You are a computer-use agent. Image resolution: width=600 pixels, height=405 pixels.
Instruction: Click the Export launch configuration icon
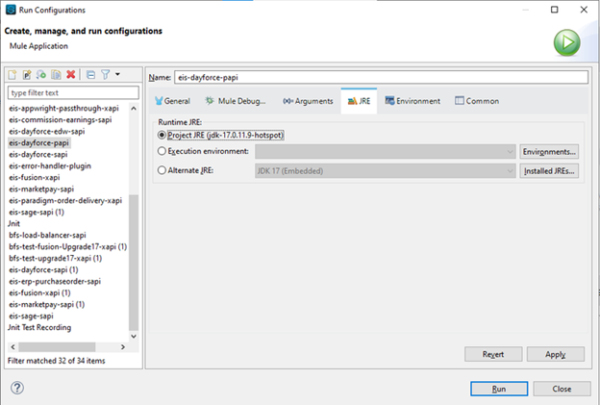pyautogui.click(x=42, y=75)
